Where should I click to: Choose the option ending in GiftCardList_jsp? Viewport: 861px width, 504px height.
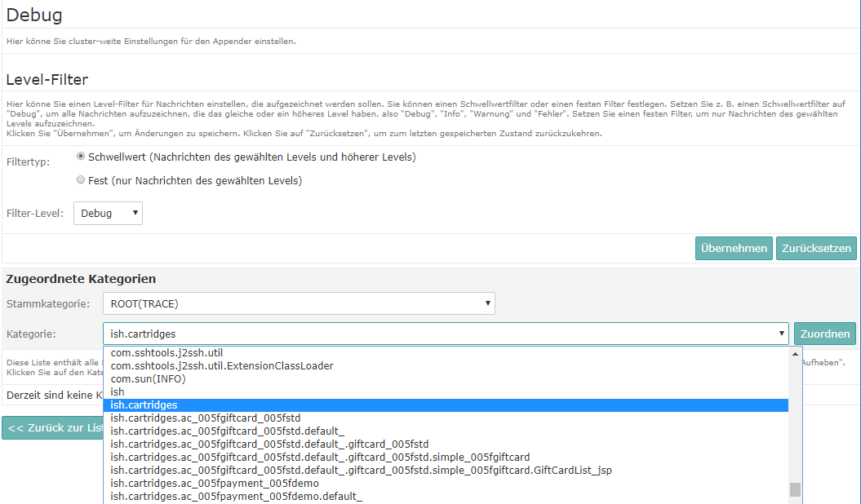click(361, 470)
